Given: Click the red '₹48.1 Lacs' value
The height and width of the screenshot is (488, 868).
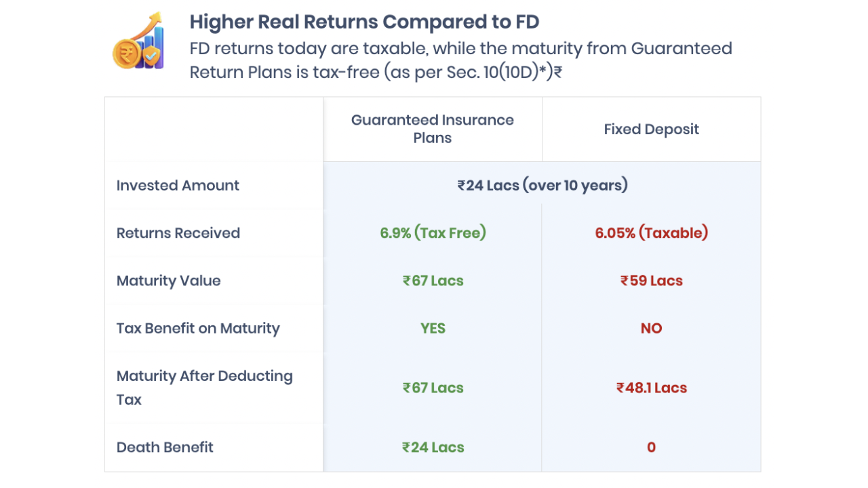Looking at the screenshot, I should pyautogui.click(x=651, y=388).
